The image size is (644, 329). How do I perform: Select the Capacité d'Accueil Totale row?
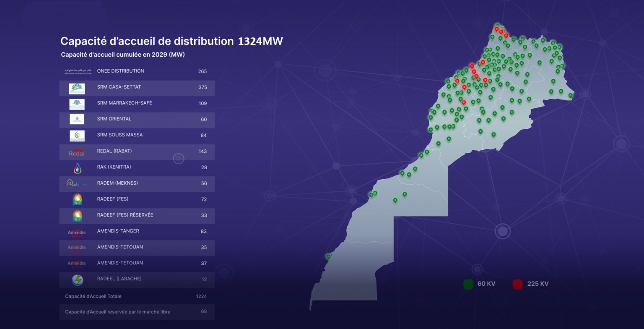coord(137,296)
